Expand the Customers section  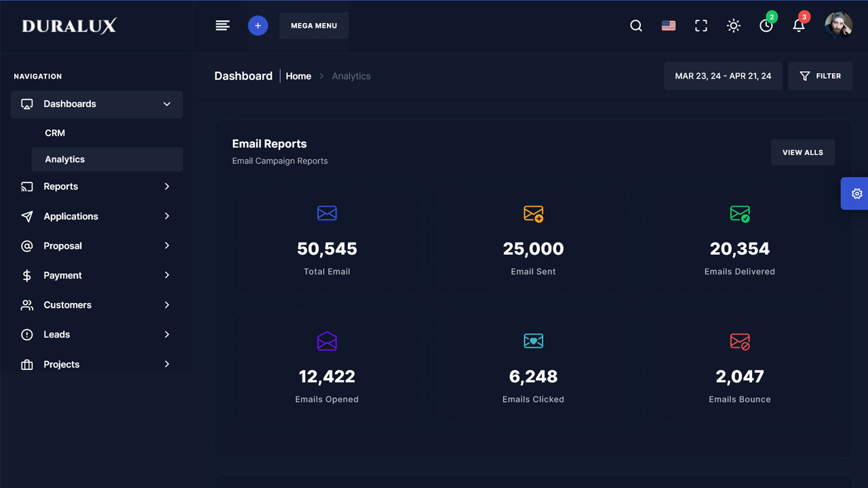[96, 304]
